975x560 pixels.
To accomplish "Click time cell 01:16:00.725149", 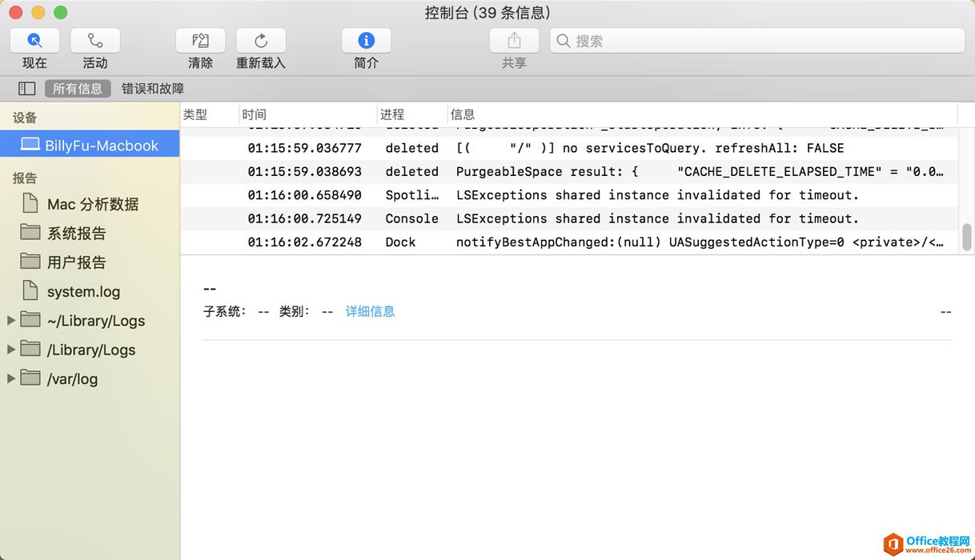I will tap(304, 218).
